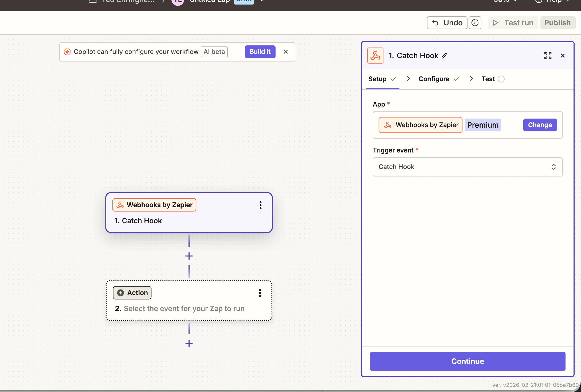This screenshot has height=392, width=581.
Task: Open the Trigger event dropdown showing Catch Hook
Action: [x=467, y=167]
